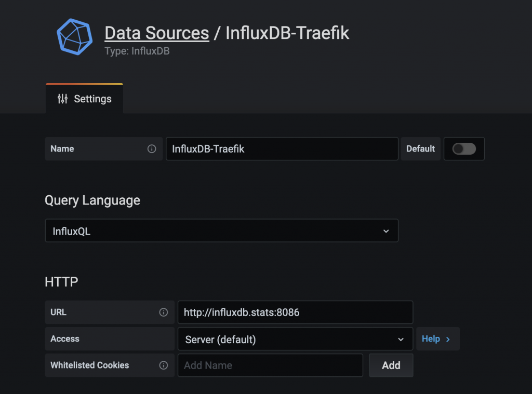
Task: Click the Access field label
Action: (x=65, y=339)
